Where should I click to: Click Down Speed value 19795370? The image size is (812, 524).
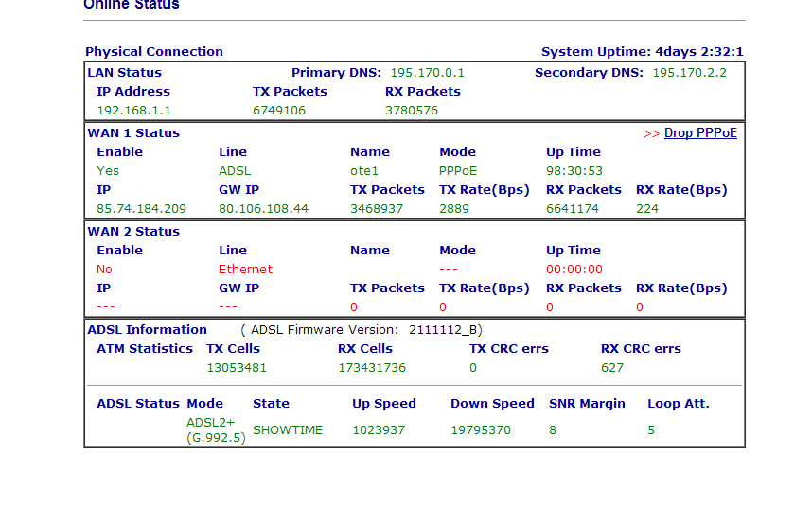[x=481, y=430]
